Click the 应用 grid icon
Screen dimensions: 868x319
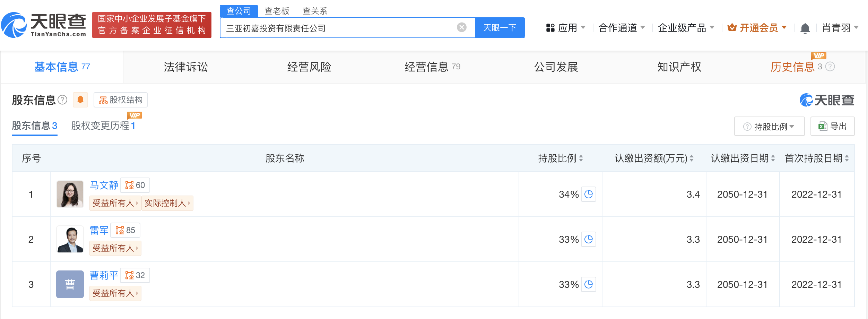pos(550,28)
